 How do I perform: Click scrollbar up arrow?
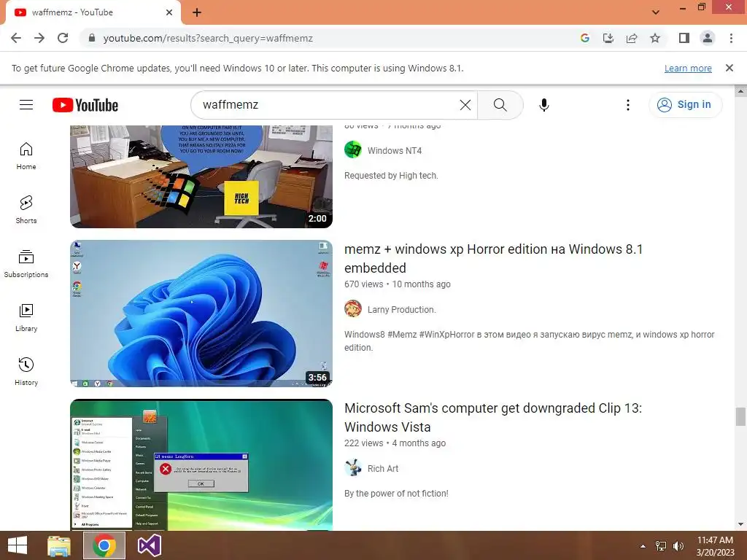[740, 90]
